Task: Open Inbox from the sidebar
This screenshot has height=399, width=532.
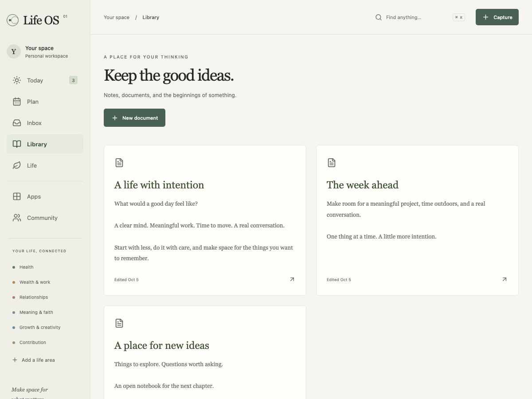Action: click(45, 123)
